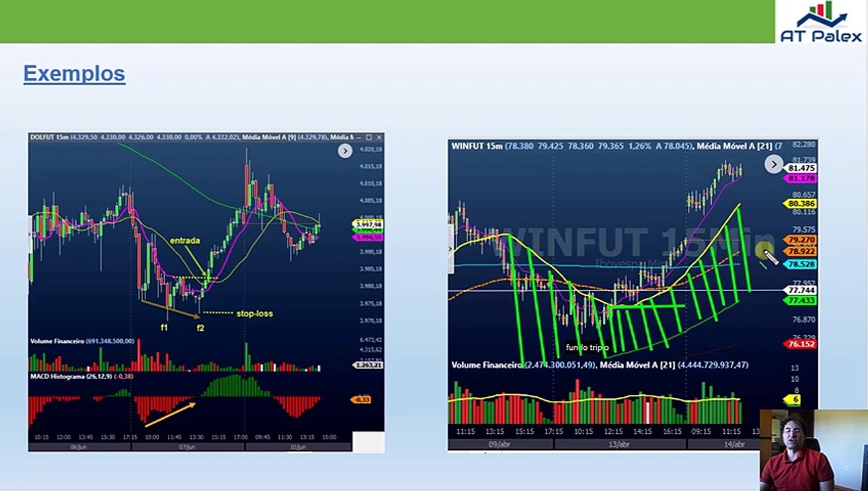Click the magenta 81.178 price tag

click(801, 178)
